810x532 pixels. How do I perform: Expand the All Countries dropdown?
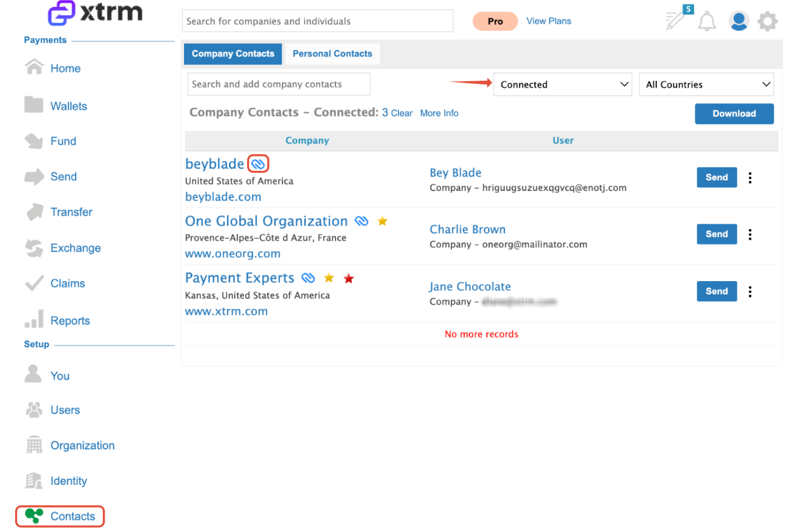707,84
